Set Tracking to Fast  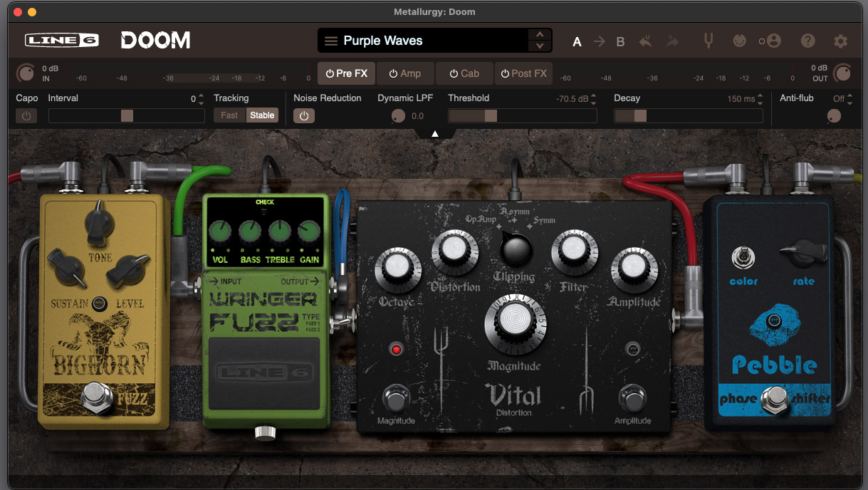[x=229, y=115]
